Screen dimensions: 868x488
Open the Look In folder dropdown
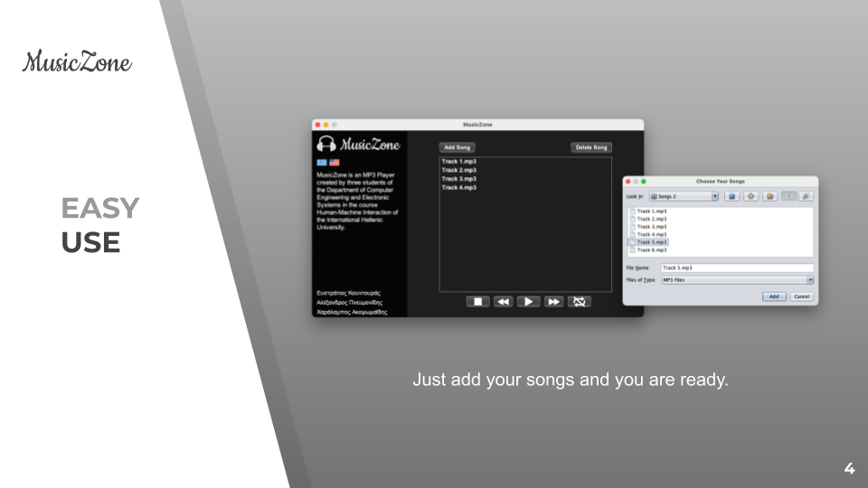[684, 196]
